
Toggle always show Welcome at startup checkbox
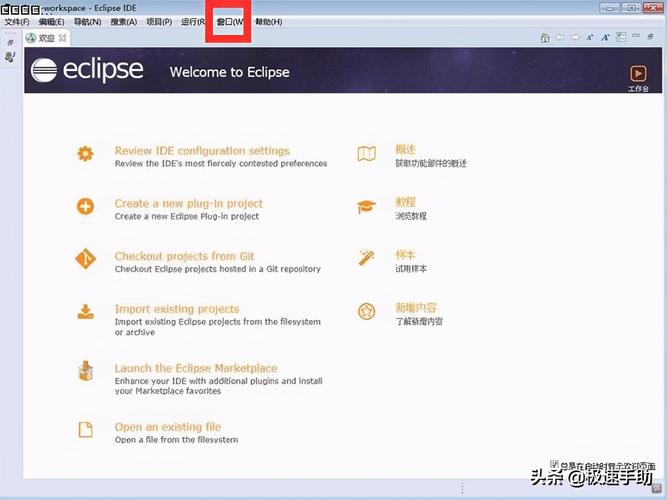pos(554,463)
